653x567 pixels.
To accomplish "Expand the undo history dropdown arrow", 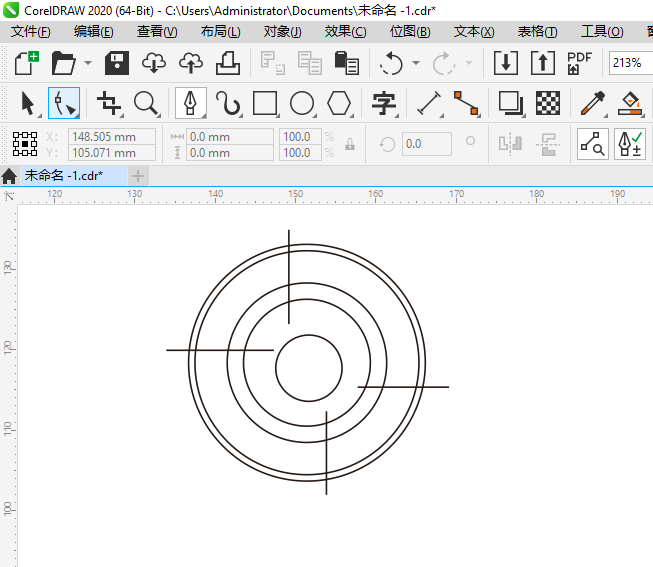I will click(416, 63).
